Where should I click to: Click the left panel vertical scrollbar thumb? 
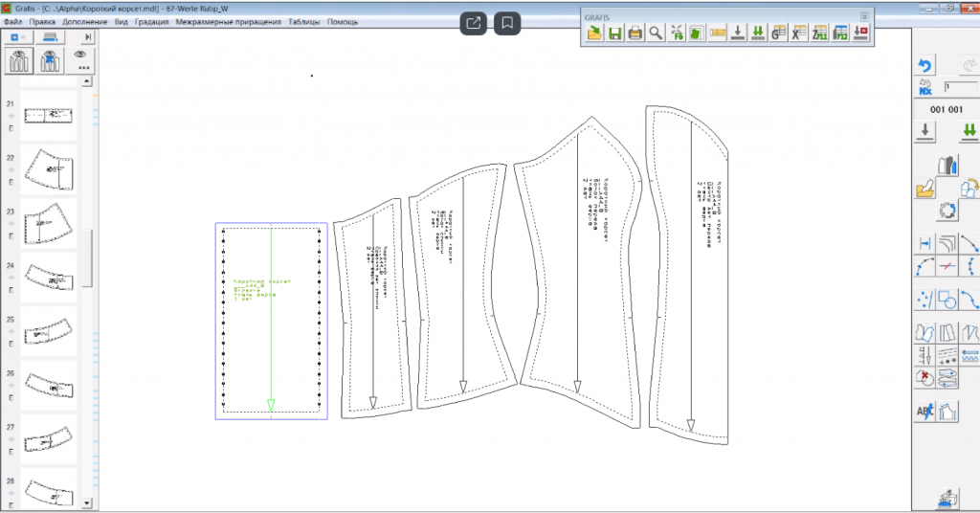[x=87, y=256]
